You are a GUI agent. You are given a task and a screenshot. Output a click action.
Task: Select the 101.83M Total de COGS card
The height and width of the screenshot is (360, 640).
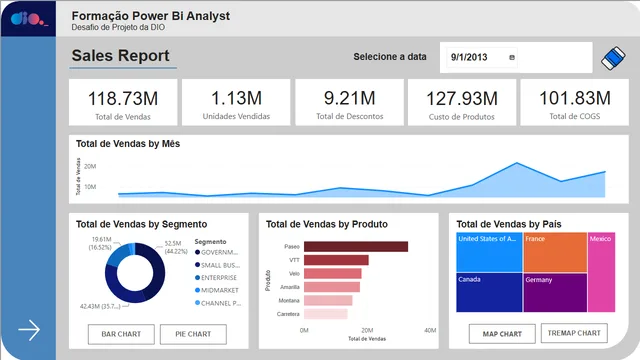[x=574, y=102]
